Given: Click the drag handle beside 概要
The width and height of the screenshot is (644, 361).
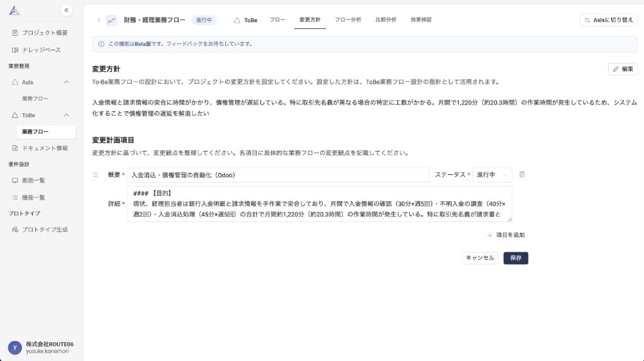Looking at the screenshot, I should [96, 175].
